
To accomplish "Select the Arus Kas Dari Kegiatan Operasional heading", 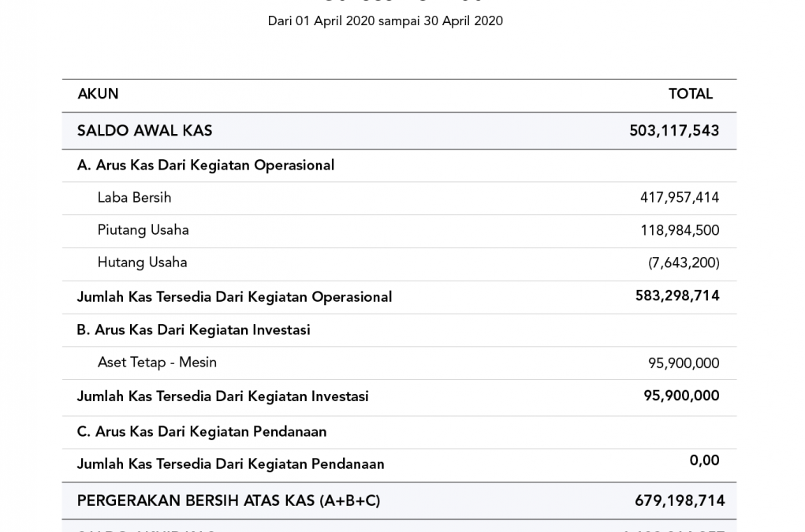I will coord(206,166).
